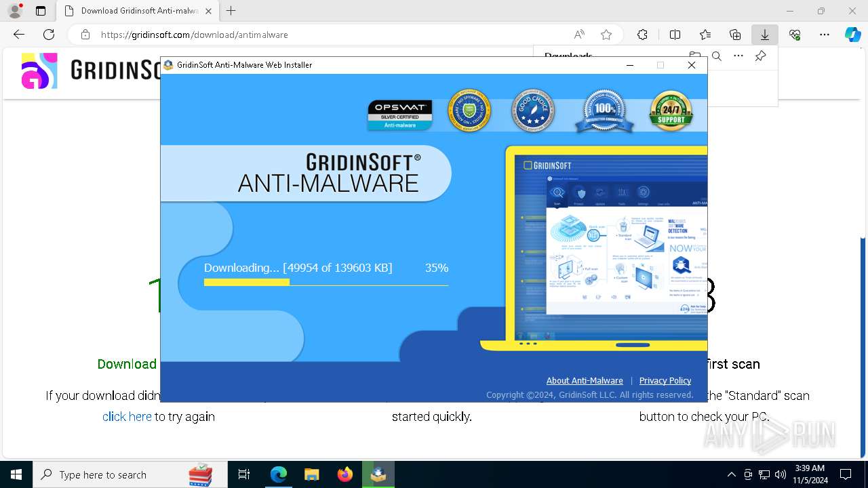Click the yellow download progress bar

[247, 282]
